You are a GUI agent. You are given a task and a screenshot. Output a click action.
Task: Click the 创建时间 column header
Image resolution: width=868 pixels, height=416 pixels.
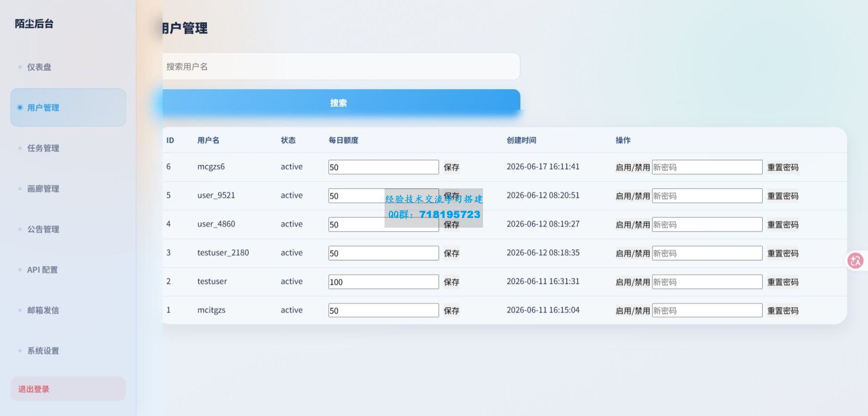521,140
